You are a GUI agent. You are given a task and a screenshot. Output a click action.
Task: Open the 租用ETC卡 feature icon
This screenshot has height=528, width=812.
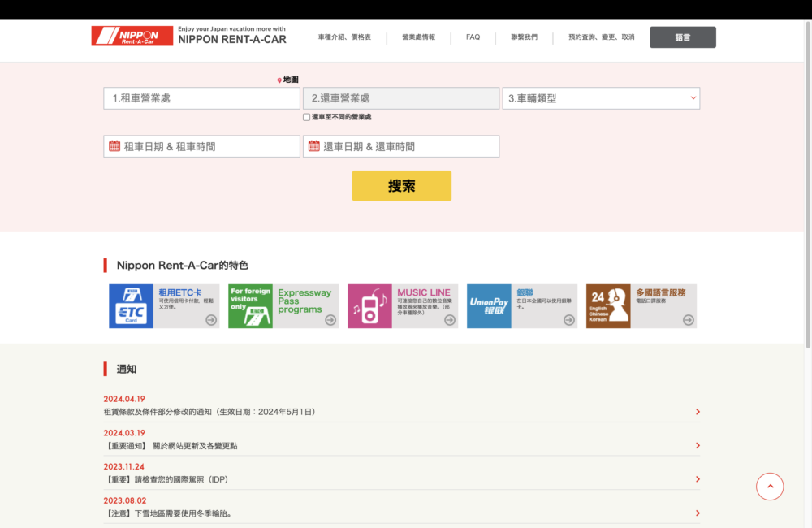[x=131, y=306]
